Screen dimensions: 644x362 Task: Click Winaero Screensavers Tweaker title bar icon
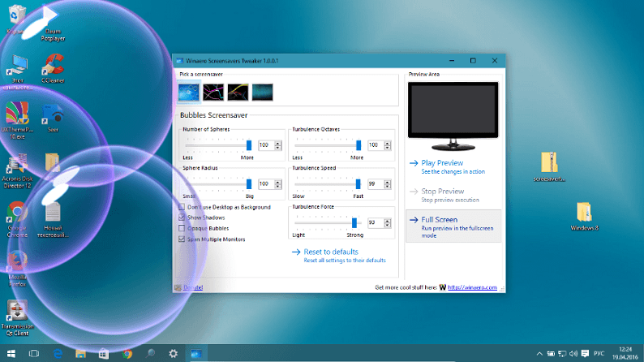pyautogui.click(x=179, y=61)
